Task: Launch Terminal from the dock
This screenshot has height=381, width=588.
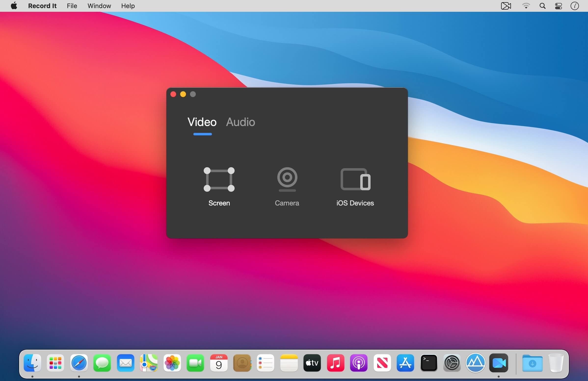Action: click(429, 363)
